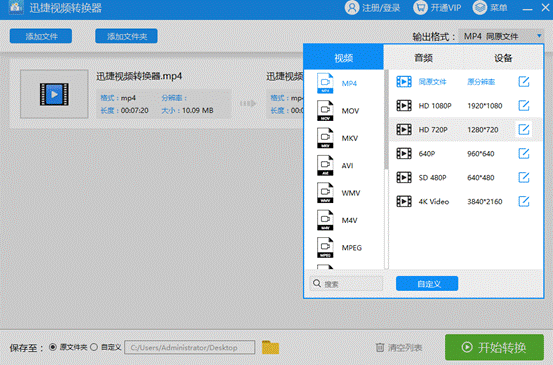Image resolution: width=553 pixels, height=365 pixels.
Task: Select the 960*640 resolution text
Action: coord(481,154)
